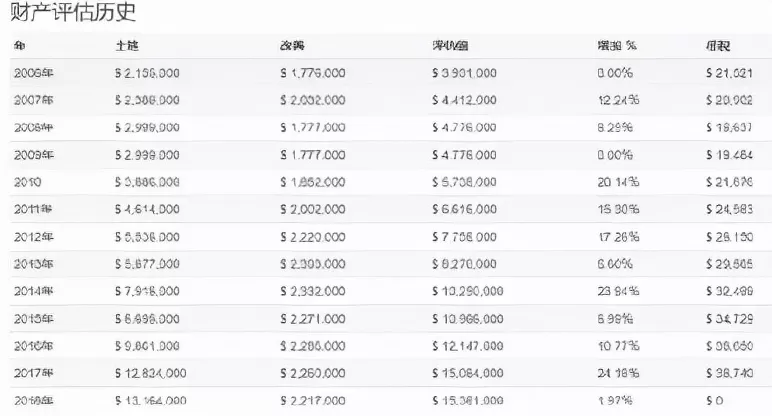The height and width of the screenshot is (416, 772).
Task: Click the year column header
Action: (x=20, y=46)
